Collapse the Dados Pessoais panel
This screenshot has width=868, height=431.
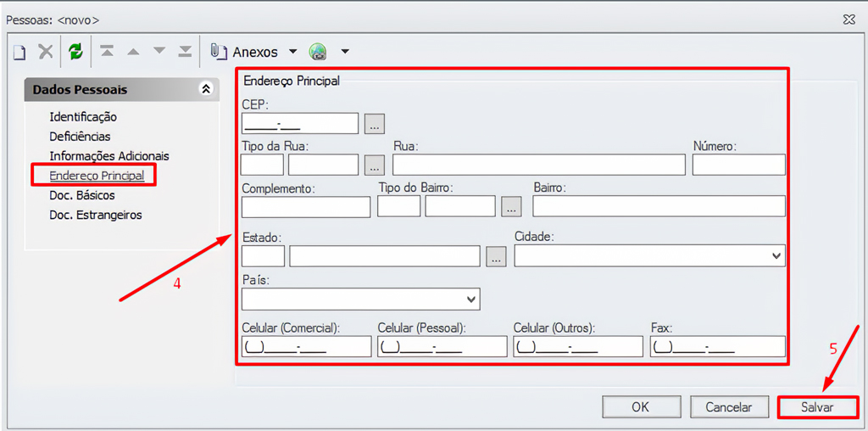[x=205, y=89]
